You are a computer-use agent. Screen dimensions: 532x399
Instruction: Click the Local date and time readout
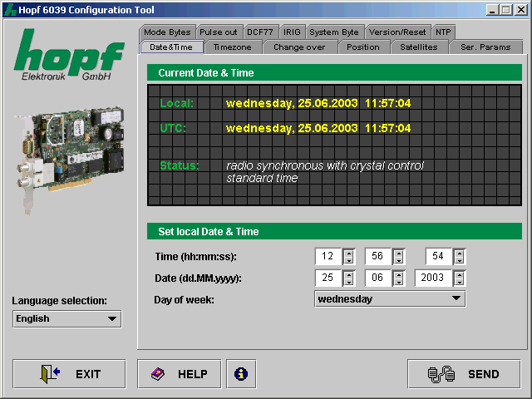(x=318, y=103)
